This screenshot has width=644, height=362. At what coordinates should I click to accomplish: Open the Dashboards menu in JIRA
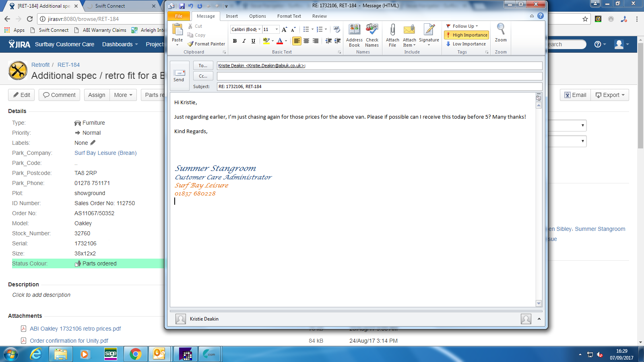coord(120,44)
